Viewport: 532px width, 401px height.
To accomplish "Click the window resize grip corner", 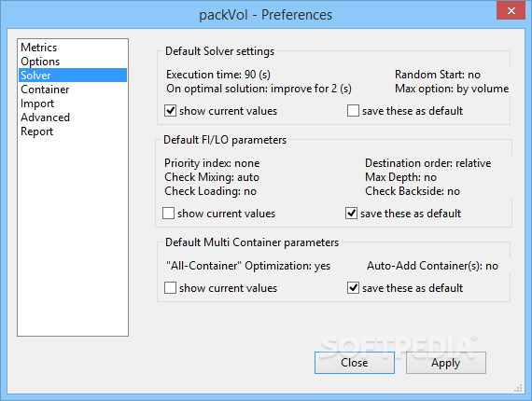I will click(x=518, y=388).
